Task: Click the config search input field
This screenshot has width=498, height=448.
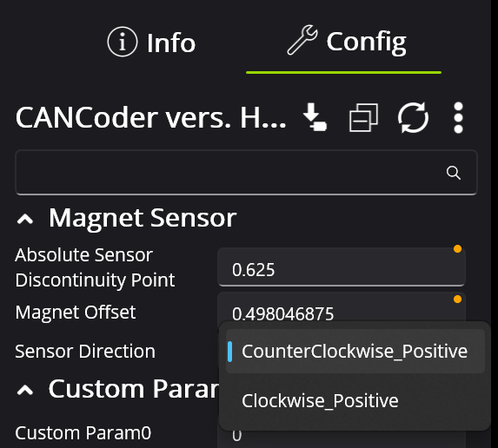Action: click(246, 173)
